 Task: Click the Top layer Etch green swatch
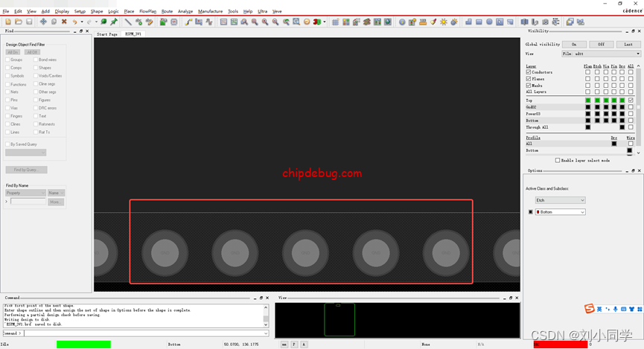click(x=596, y=100)
